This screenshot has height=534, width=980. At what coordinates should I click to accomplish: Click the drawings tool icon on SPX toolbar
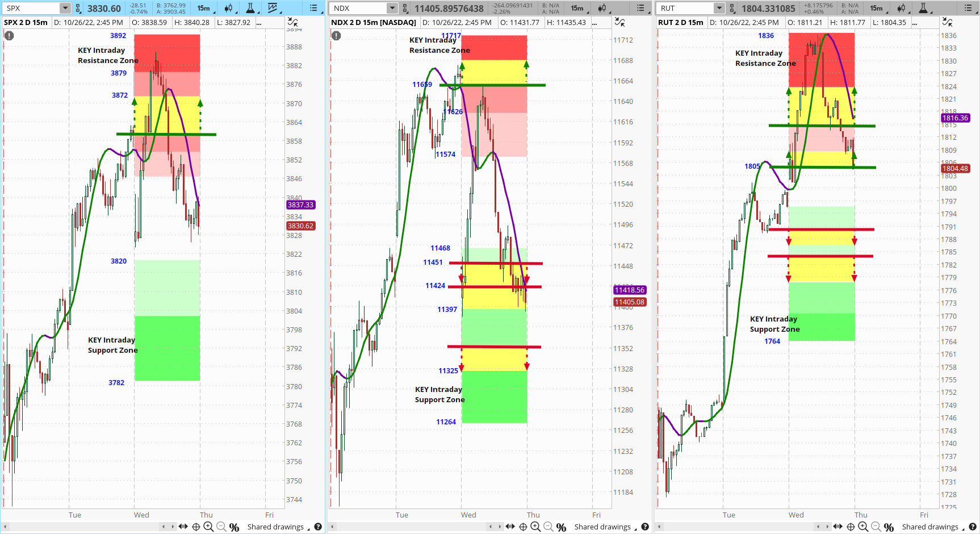273,8
